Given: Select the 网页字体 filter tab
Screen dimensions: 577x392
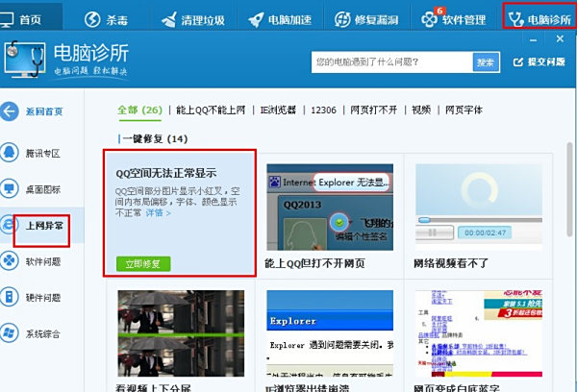Looking at the screenshot, I should (464, 110).
